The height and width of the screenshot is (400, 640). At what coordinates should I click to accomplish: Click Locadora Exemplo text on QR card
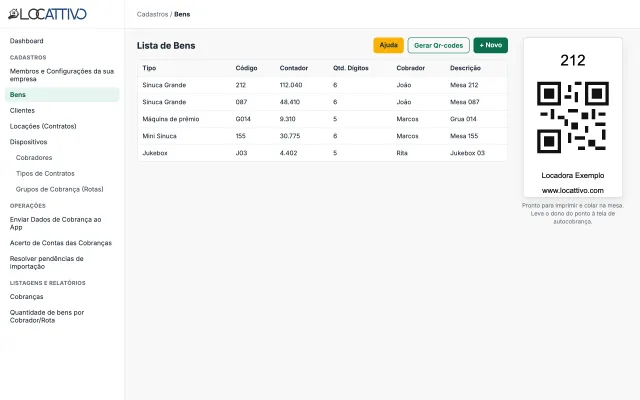573,175
